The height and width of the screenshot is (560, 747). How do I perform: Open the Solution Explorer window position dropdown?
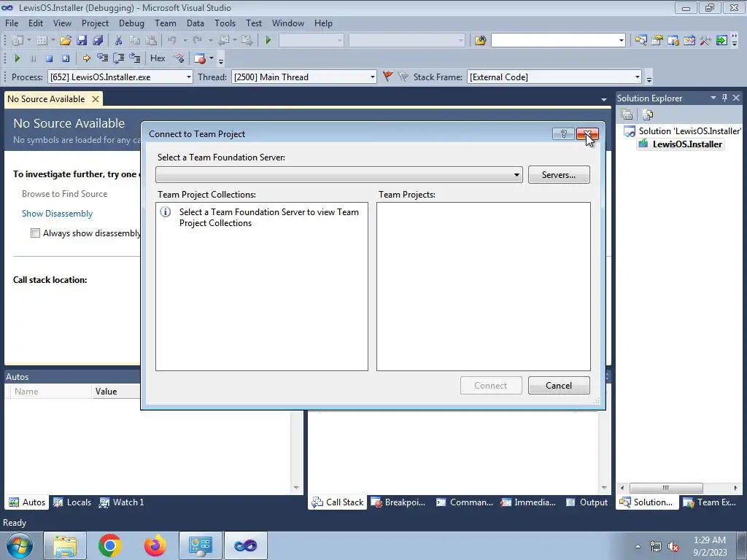tap(713, 98)
